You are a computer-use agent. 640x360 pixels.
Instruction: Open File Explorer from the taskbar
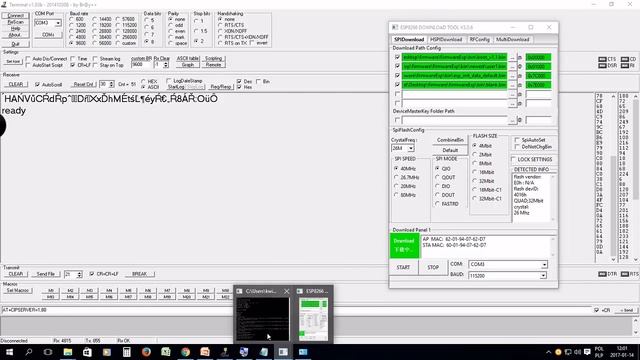pos(68,352)
